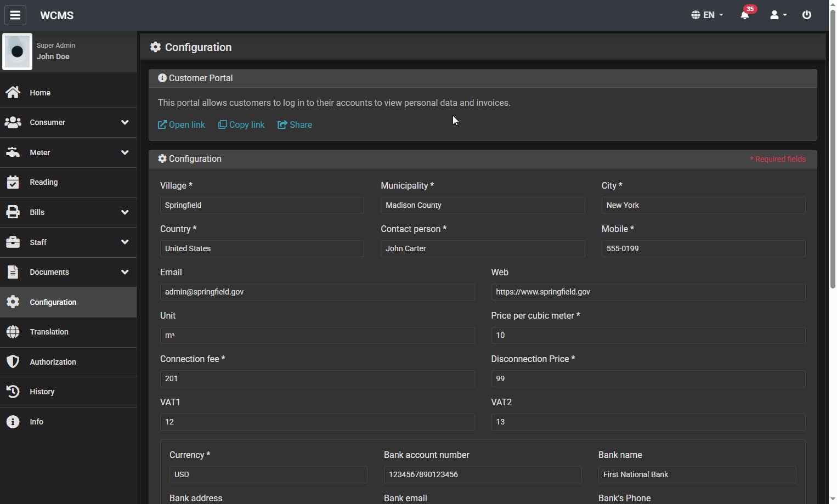Go to Home in the sidebar

point(68,93)
